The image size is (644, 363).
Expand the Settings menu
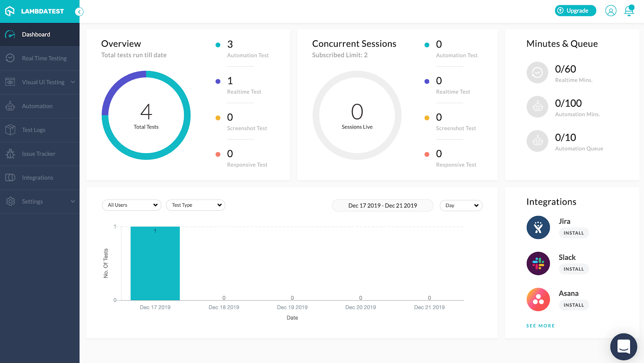(x=32, y=201)
